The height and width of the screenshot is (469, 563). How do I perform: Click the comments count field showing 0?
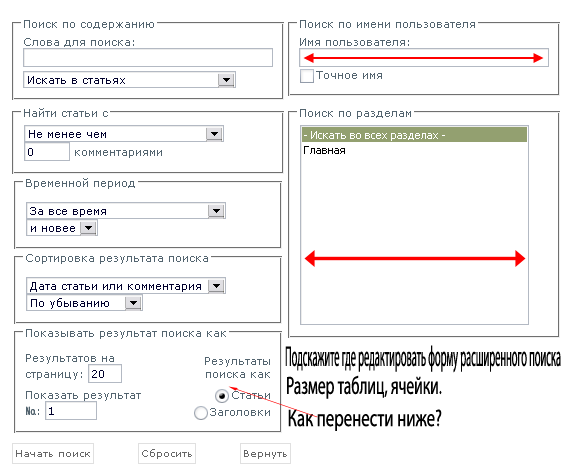47,152
